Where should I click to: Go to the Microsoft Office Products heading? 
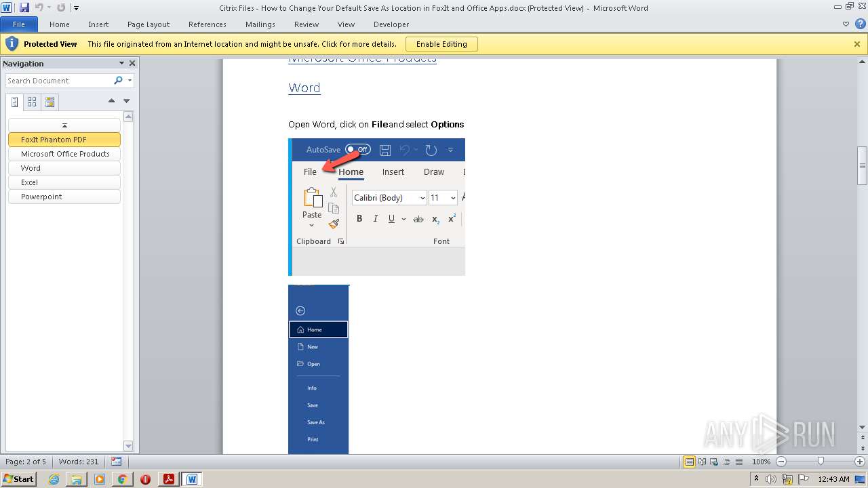pyautogui.click(x=64, y=154)
